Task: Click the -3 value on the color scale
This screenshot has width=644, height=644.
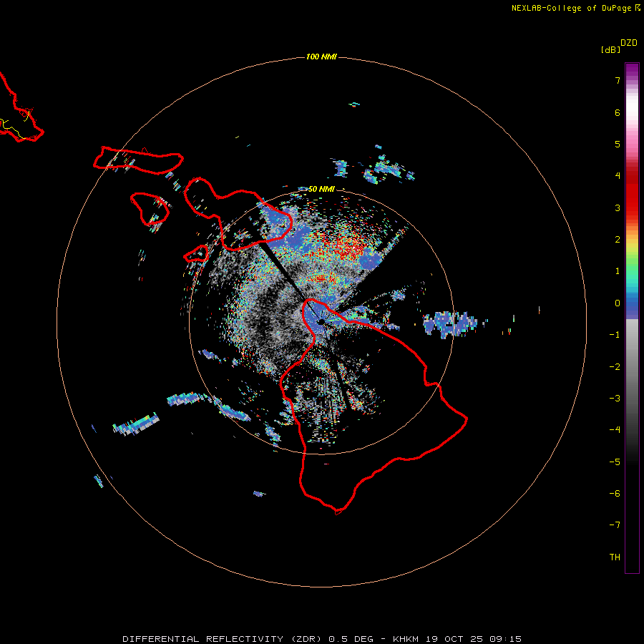Action: [x=615, y=399]
